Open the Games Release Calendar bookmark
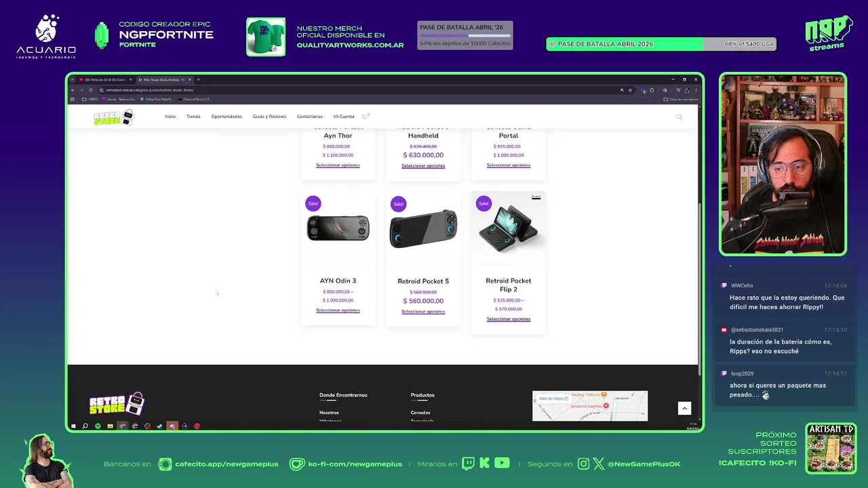868x488 pixels. pos(119,99)
